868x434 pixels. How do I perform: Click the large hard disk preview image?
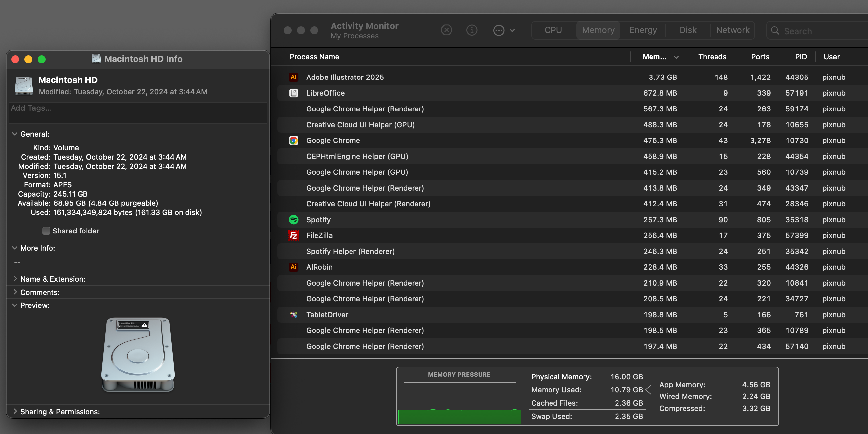click(138, 355)
